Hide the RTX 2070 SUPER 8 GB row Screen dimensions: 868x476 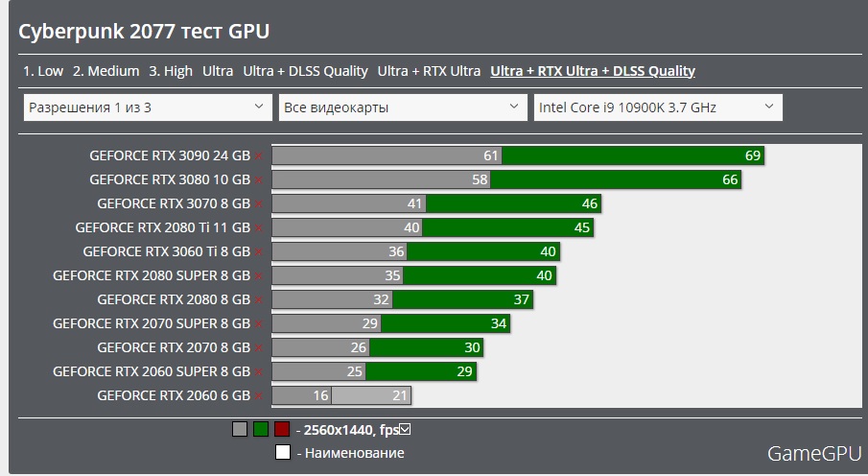coord(258,323)
